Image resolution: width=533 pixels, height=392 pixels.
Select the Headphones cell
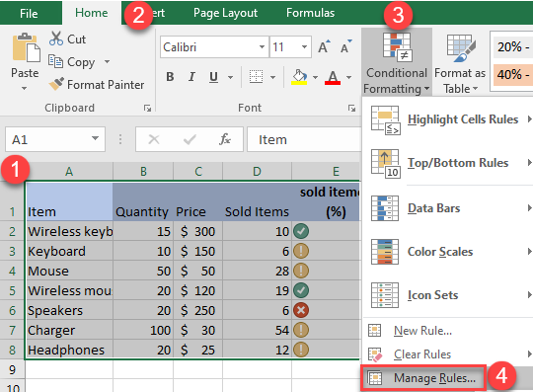pos(69,350)
